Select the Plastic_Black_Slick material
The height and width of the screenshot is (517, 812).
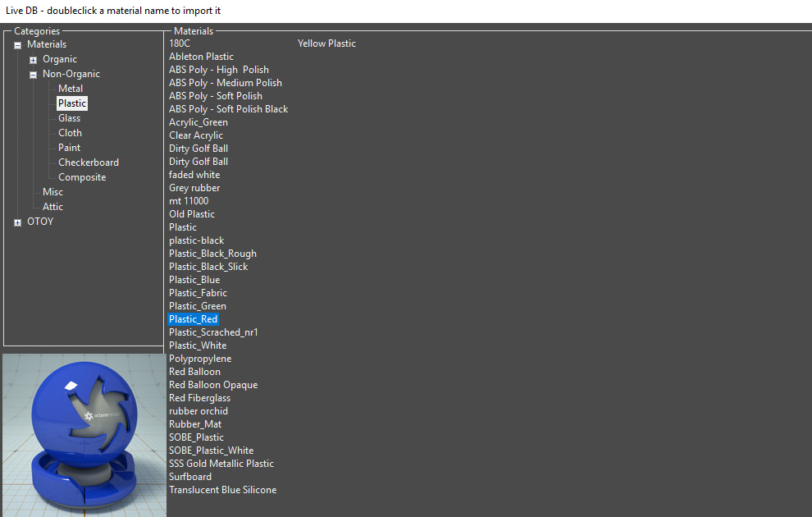(208, 266)
